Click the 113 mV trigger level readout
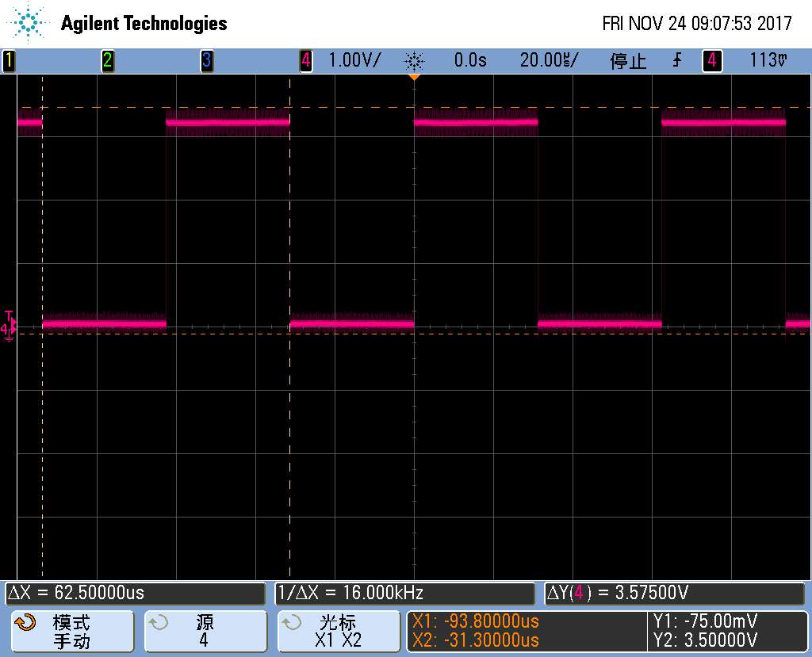The image size is (812, 657). 768,60
